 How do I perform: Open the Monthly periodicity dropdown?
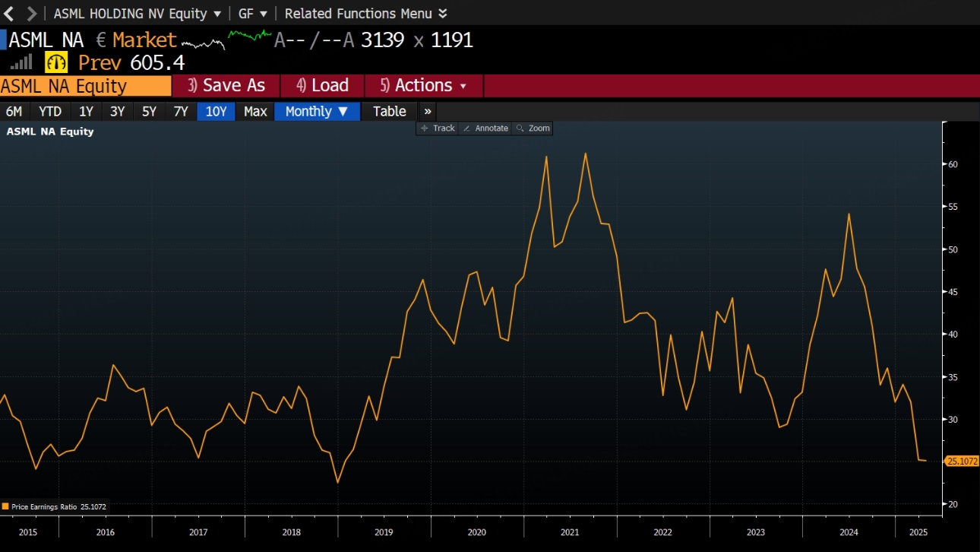(317, 111)
